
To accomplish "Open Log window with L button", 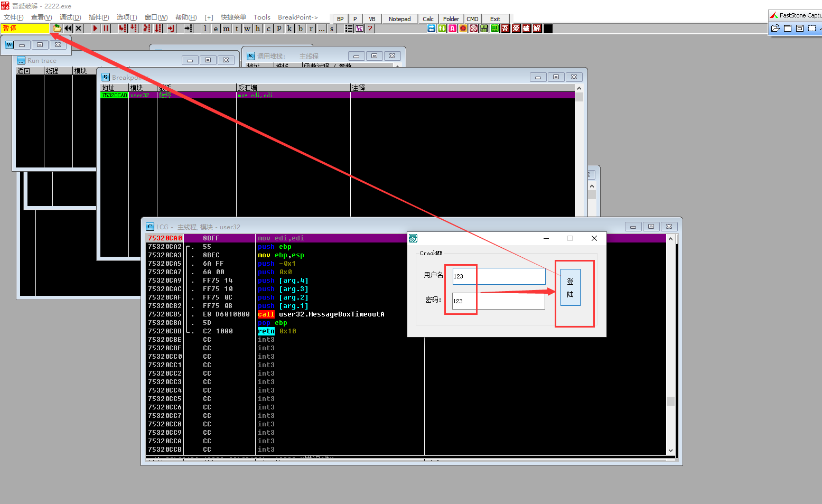I will tap(205, 29).
